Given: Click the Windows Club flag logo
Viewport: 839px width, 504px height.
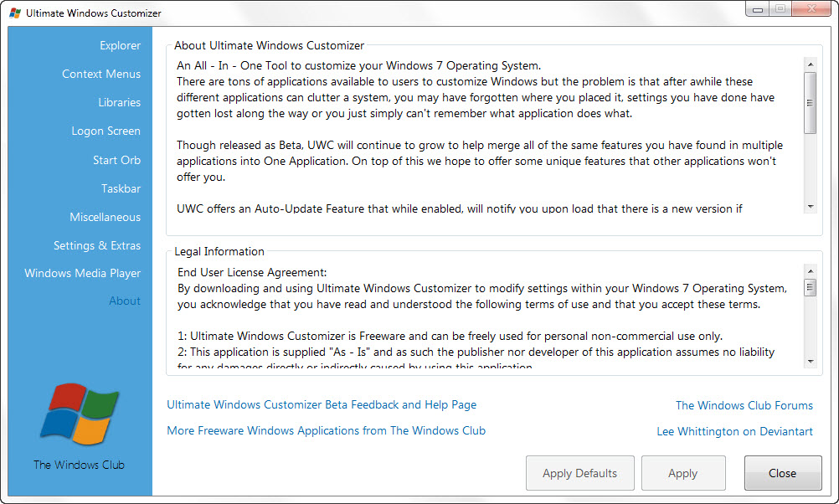Looking at the screenshot, I should pos(78,415).
